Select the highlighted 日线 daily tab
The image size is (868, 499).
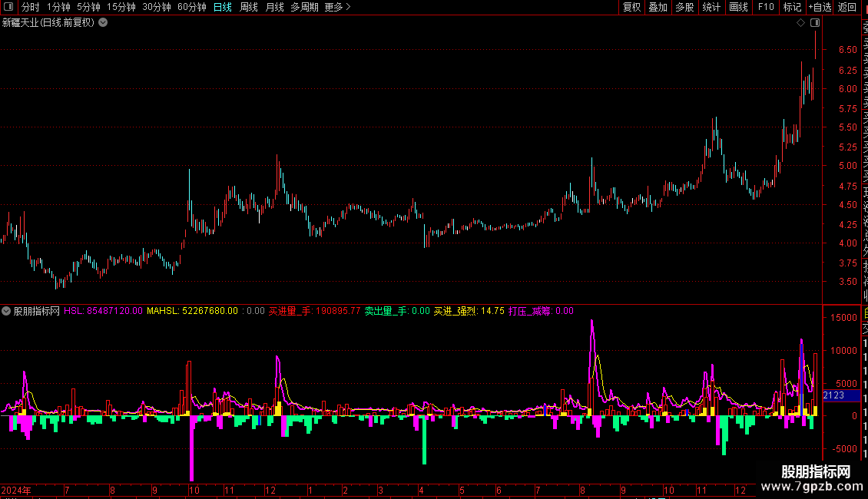pyautogui.click(x=223, y=7)
